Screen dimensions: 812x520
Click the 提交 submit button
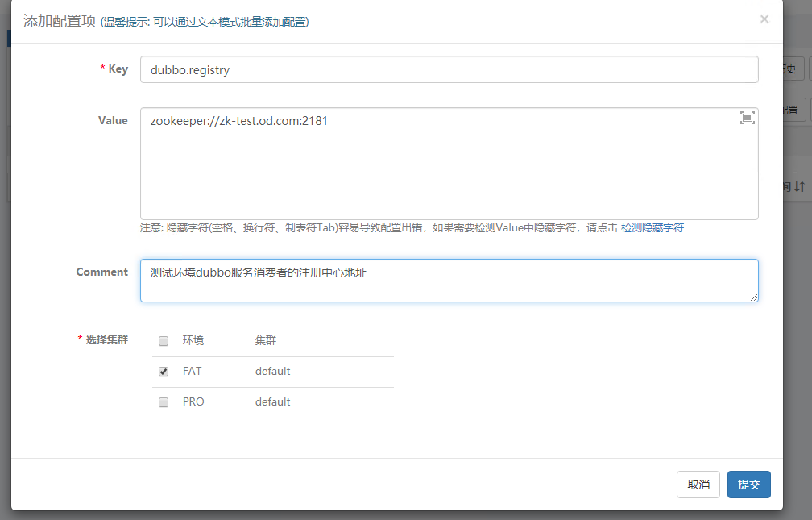(748, 485)
